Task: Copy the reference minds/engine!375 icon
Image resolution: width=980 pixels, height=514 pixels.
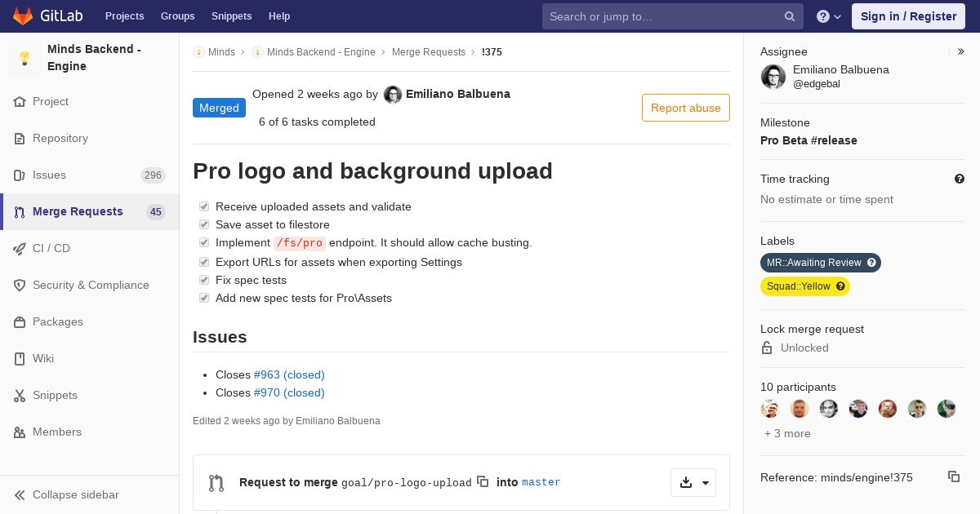Action: (x=954, y=476)
